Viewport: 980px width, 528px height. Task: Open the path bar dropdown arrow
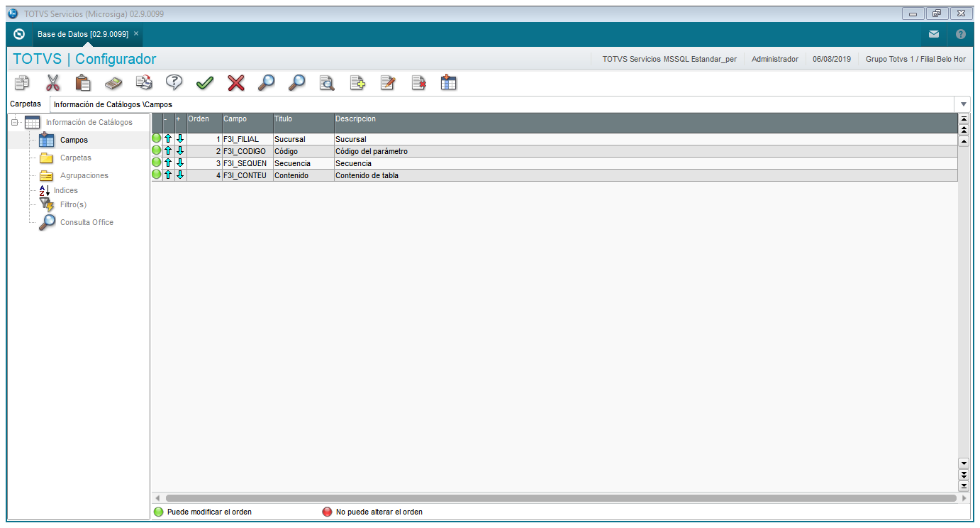(964, 104)
